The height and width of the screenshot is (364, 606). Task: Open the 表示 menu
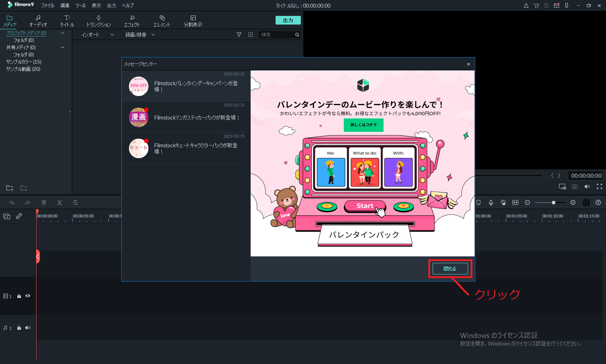pos(96,5)
